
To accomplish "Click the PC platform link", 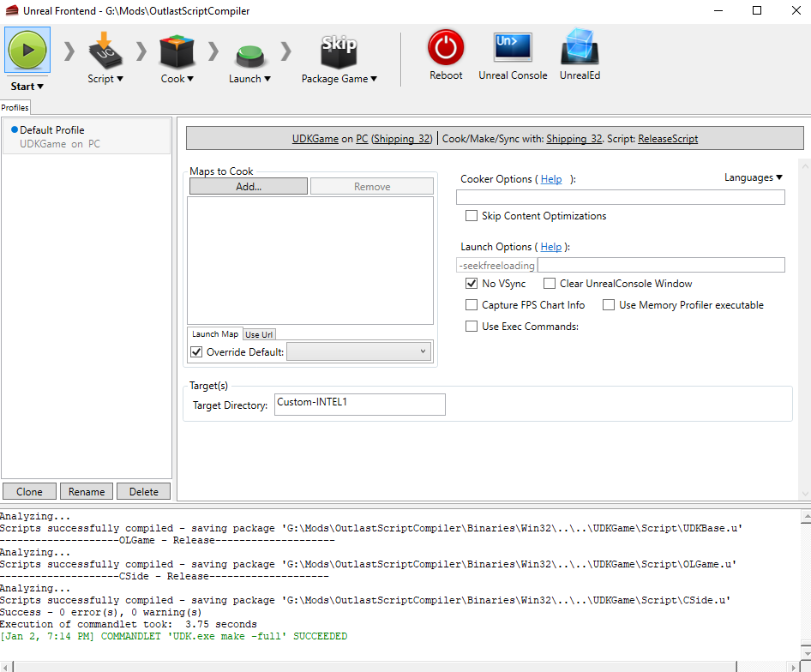I will coord(362,139).
